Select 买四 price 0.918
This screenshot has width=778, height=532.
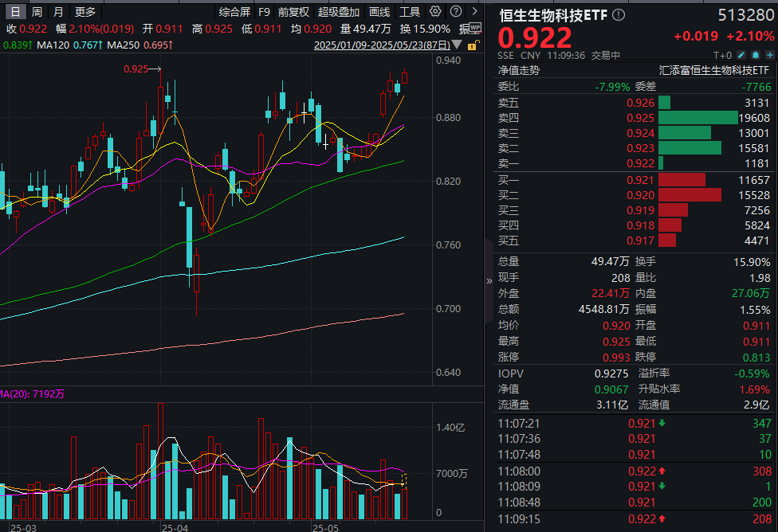point(640,225)
